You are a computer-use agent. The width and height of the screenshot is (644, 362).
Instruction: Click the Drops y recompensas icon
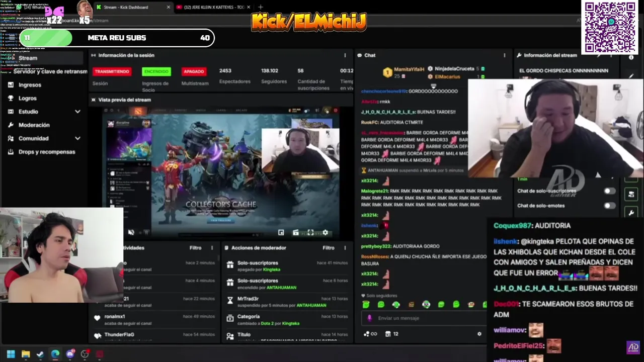coord(11,152)
